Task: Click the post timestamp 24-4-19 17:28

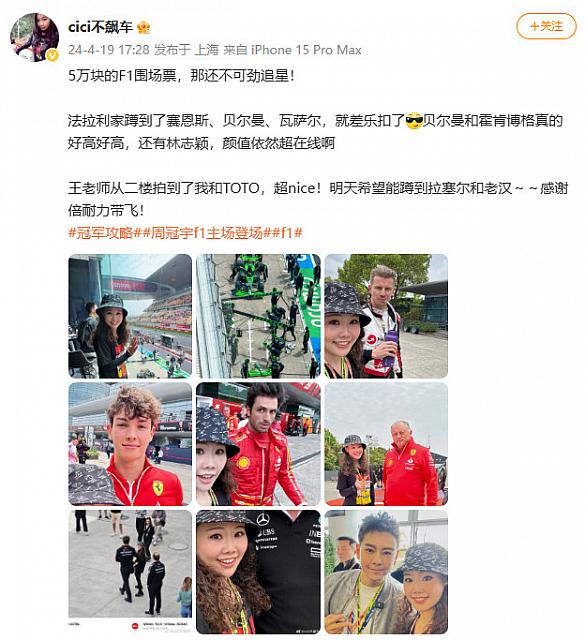Action: click(109, 50)
